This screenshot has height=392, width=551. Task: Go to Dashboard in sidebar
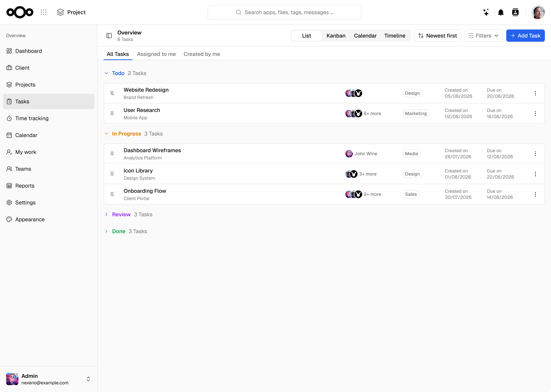point(49,51)
